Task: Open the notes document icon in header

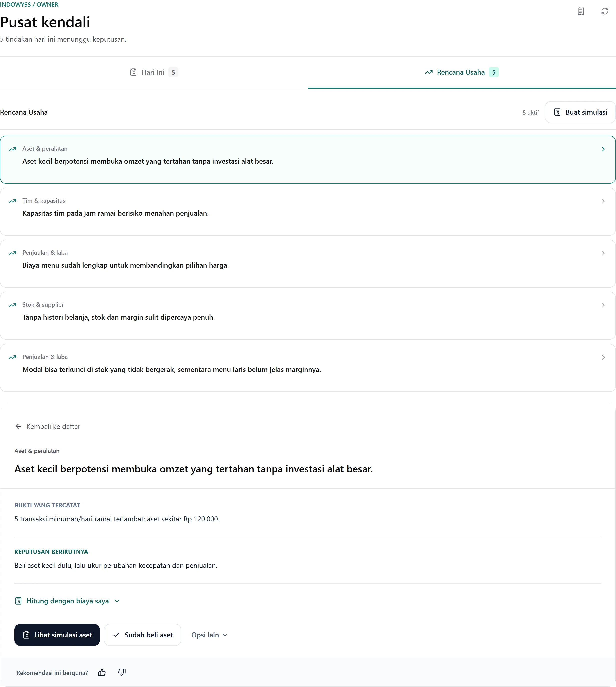Action: 581,11
